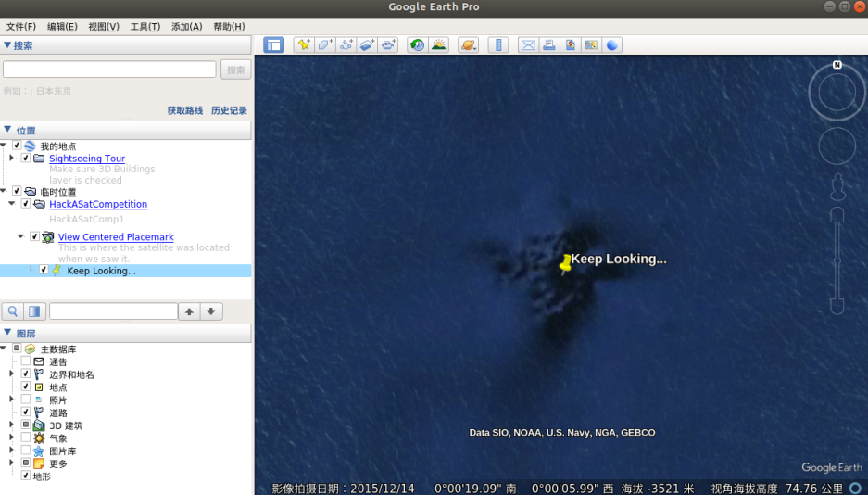
Task: Open the planet switcher (Saturn) icon
Action: click(469, 44)
